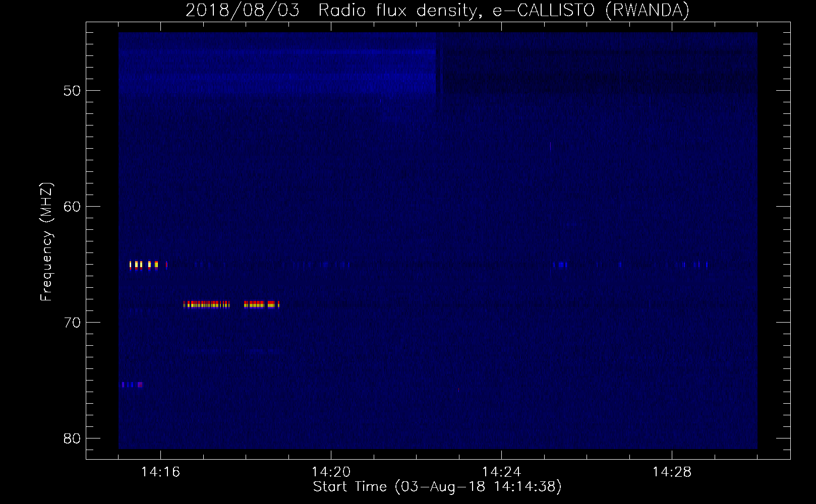Click the frequency tick label 80
This screenshot has height=504, width=816.
point(72,438)
